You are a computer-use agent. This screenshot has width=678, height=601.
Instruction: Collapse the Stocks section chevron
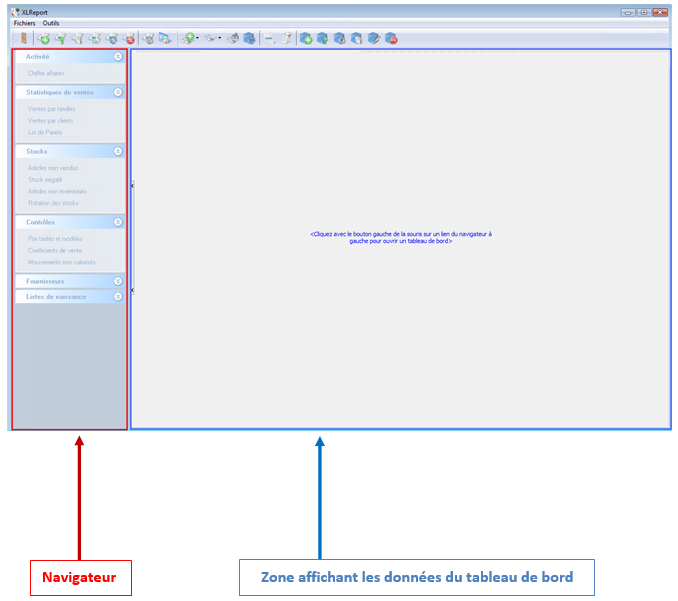coord(118,151)
